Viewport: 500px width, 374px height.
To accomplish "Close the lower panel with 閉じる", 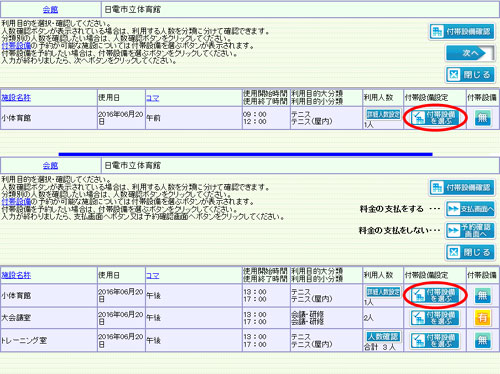I will [x=470, y=252].
